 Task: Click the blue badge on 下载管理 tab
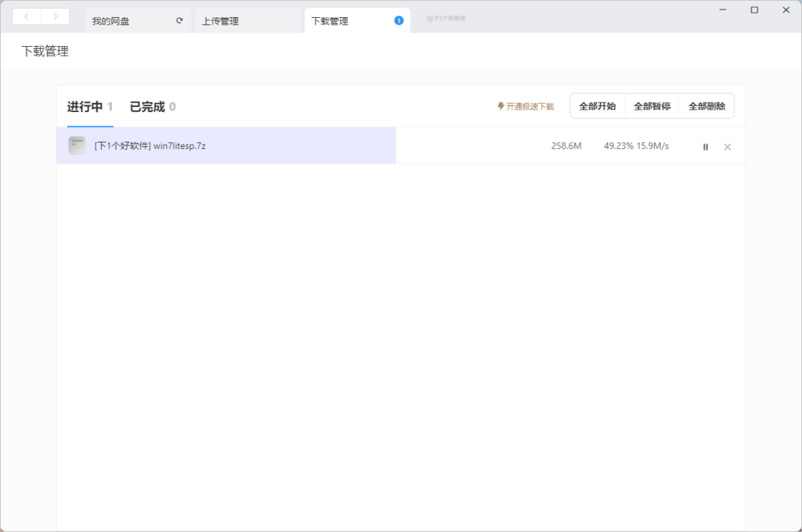(399, 21)
